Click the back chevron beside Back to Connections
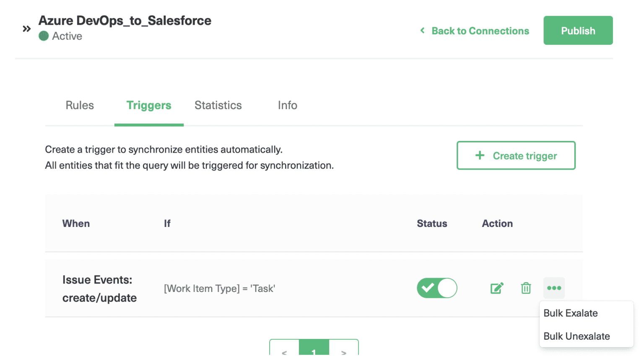This screenshot has height=357, width=644. [x=423, y=31]
